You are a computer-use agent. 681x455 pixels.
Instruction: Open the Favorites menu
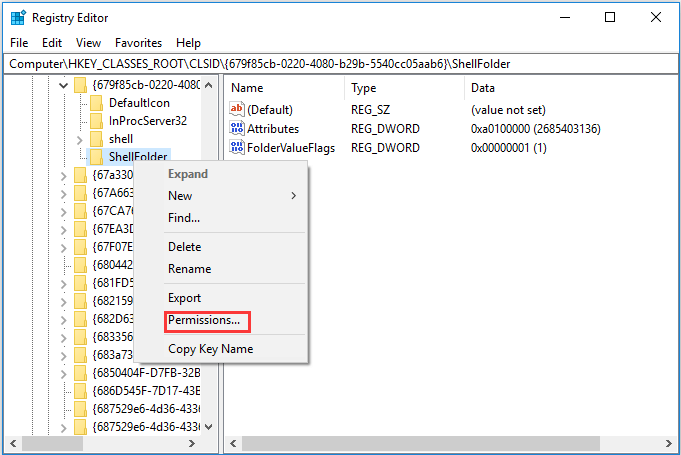point(138,43)
